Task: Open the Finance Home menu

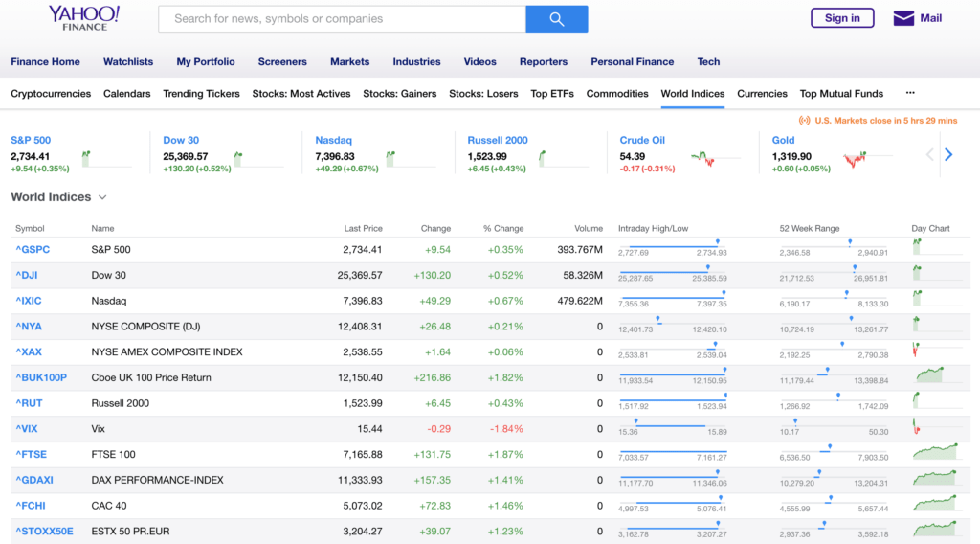Action: [x=45, y=62]
